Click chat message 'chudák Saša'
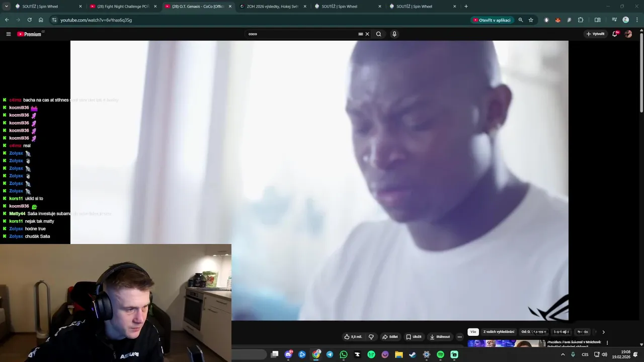Image resolution: width=644 pixels, height=362 pixels. [x=37, y=236]
